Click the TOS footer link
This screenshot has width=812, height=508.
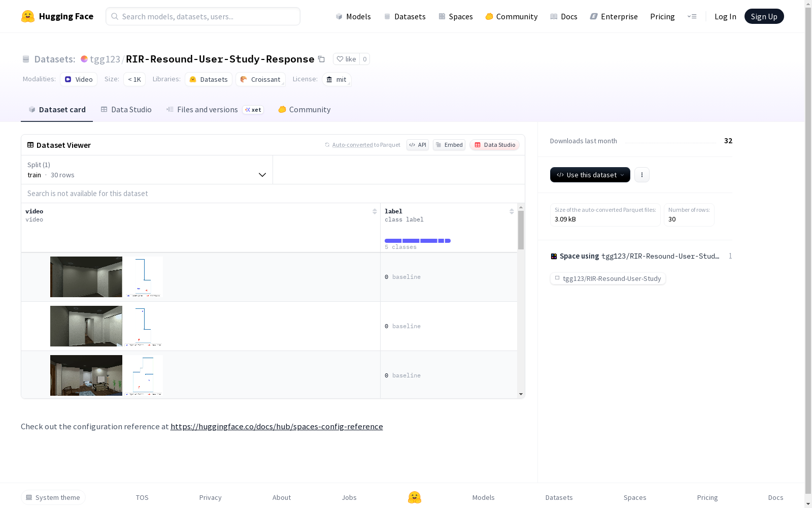coord(142,497)
